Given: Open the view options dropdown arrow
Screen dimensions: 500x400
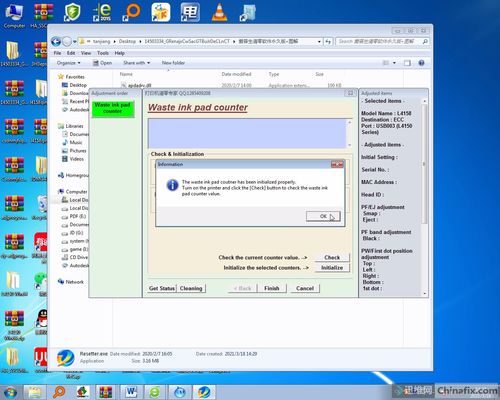Looking at the screenshot, I should [x=394, y=63].
